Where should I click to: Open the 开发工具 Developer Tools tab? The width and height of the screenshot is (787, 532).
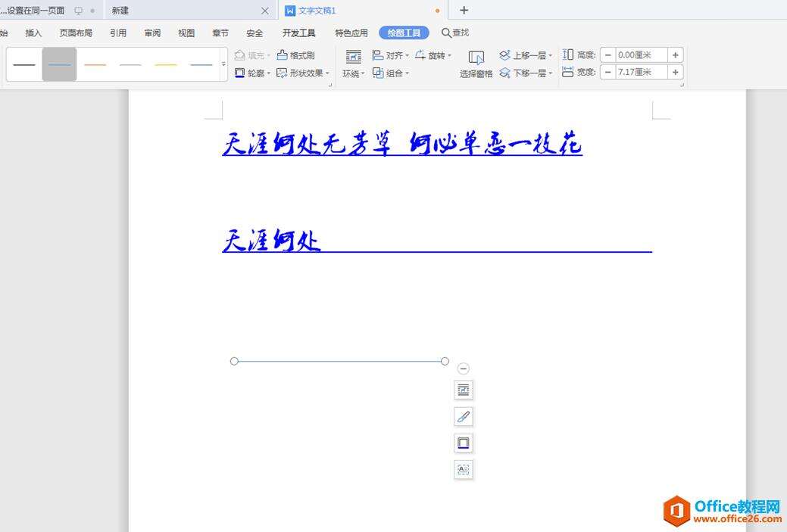point(298,33)
